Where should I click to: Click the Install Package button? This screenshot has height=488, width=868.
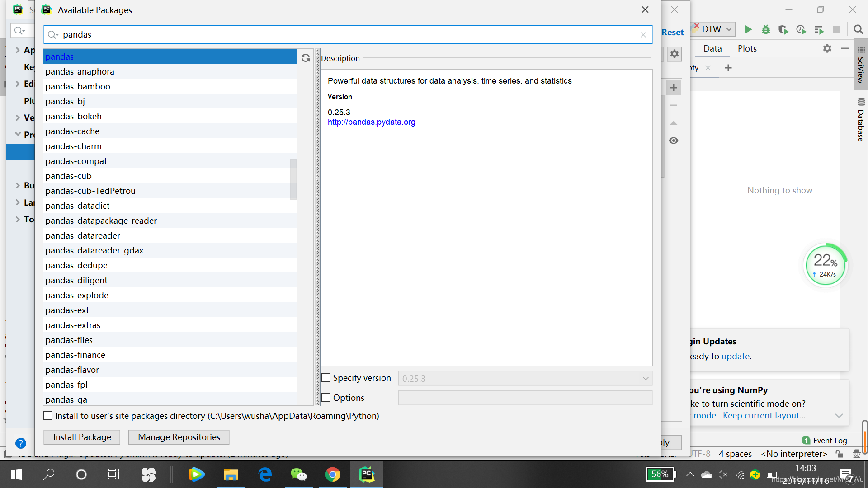click(x=82, y=437)
